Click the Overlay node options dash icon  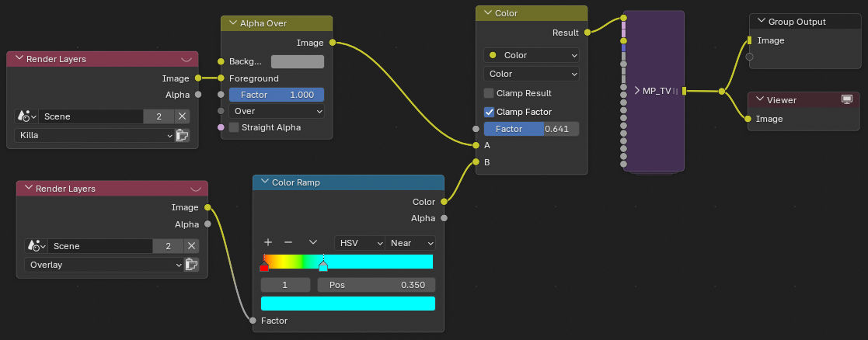click(x=195, y=189)
